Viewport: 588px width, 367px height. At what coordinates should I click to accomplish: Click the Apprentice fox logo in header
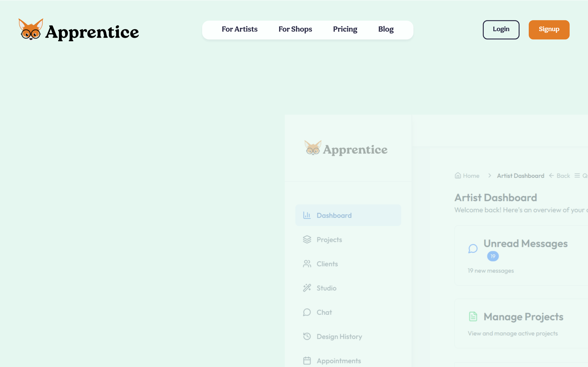coord(31,29)
